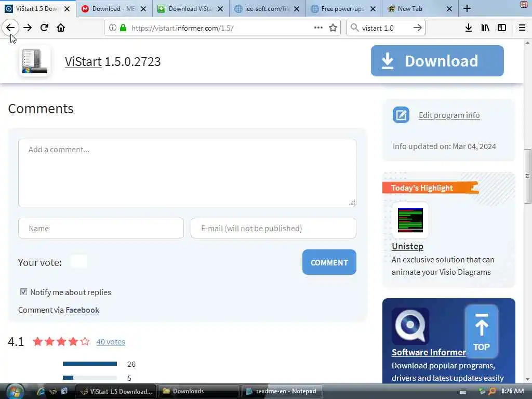Follow the Facebook comment link

(83, 310)
